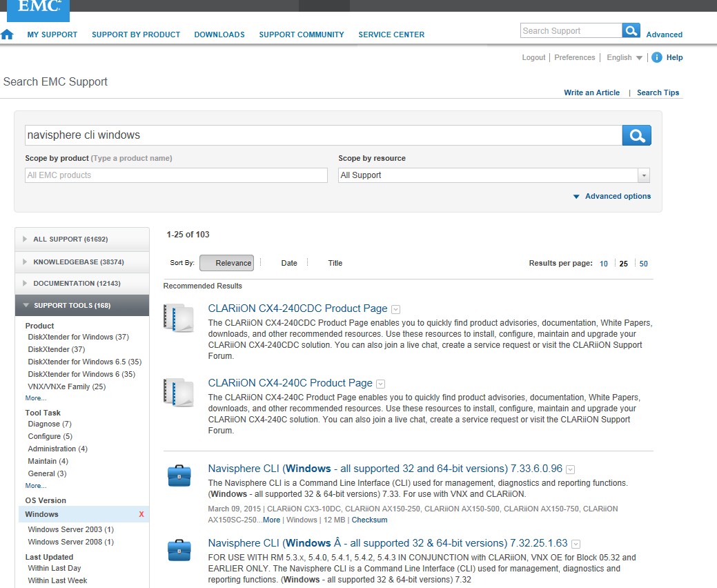Open SUPPORT BY PRODUCT menu
The width and height of the screenshot is (717, 588).
136,35
